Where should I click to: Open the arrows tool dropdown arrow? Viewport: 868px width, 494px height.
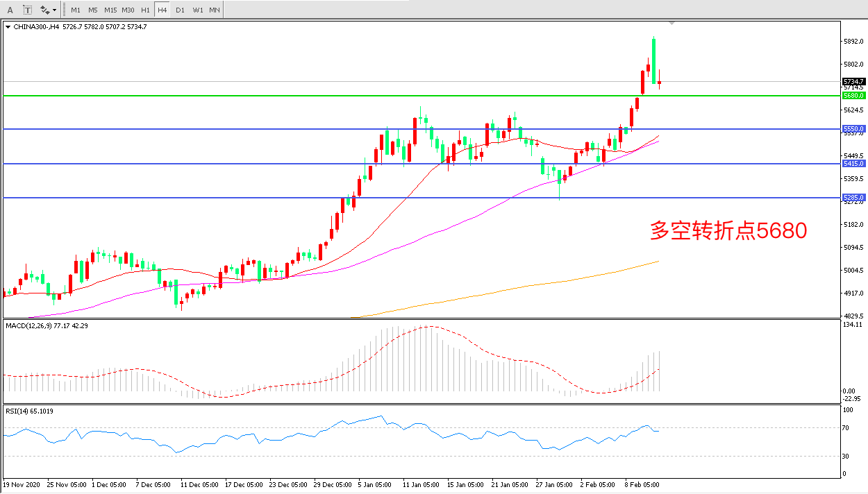click(x=54, y=10)
